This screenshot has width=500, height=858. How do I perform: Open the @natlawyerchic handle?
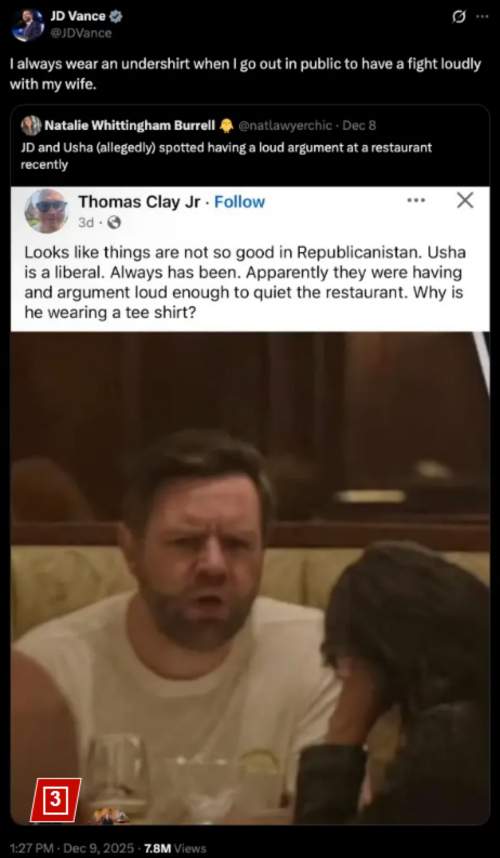pos(284,125)
